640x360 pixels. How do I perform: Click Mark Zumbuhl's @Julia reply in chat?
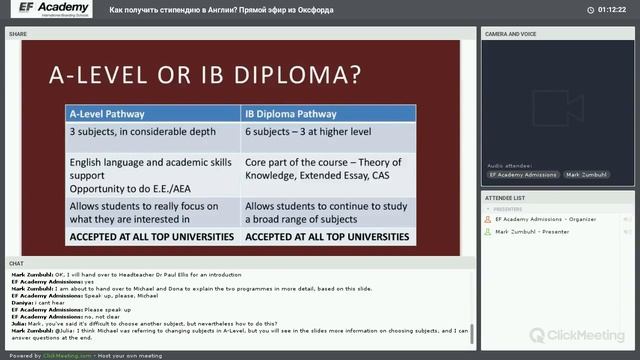tap(240, 334)
